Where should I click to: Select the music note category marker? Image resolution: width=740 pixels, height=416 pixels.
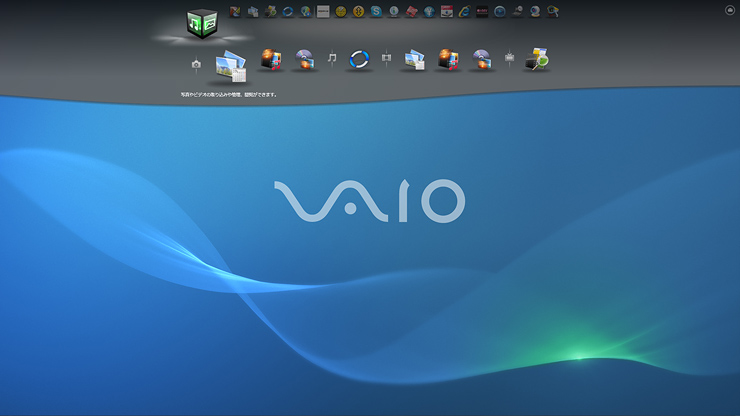click(x=332, y=59)
